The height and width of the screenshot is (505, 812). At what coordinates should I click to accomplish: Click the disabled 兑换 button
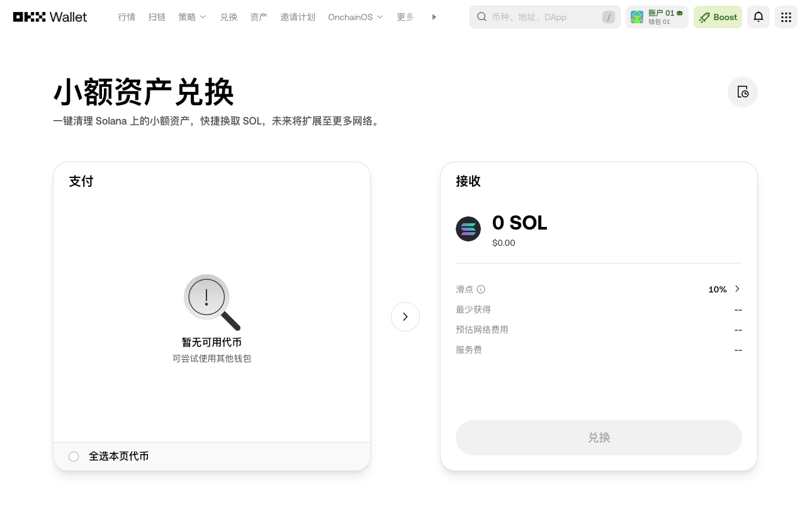(599, 437)
